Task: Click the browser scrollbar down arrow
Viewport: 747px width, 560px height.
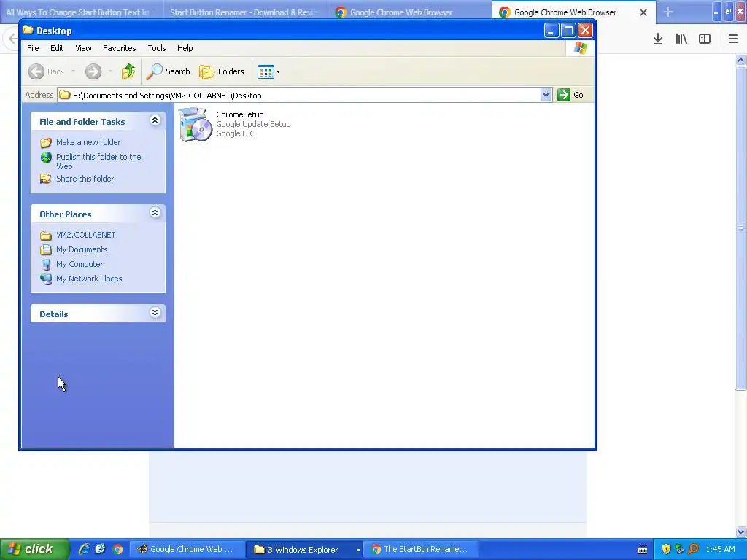Action: (x=740, y=532)
